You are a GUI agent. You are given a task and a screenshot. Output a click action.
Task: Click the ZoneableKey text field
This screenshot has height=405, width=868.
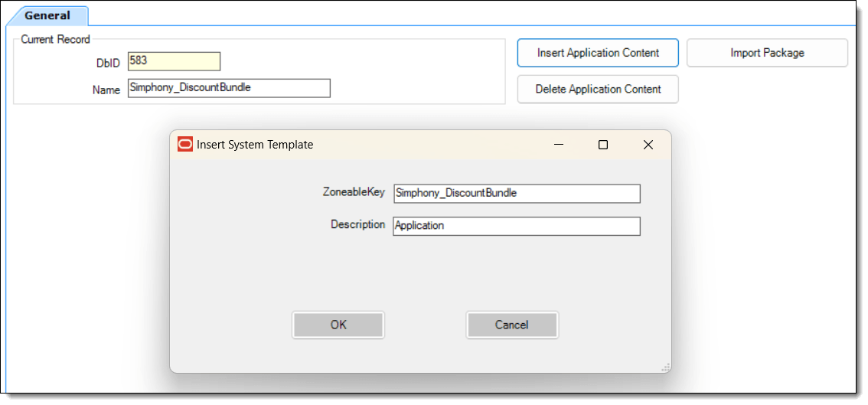tap(517, 194)
